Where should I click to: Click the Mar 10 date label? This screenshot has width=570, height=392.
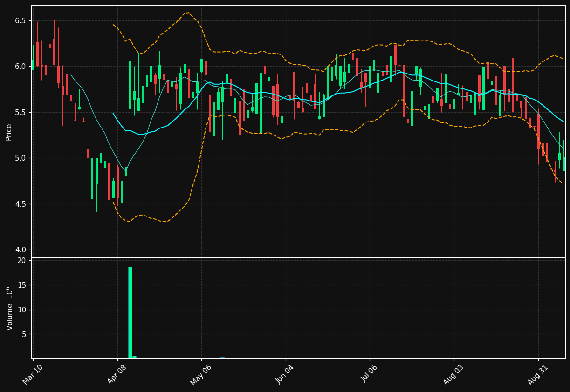(x=34, y=375)
